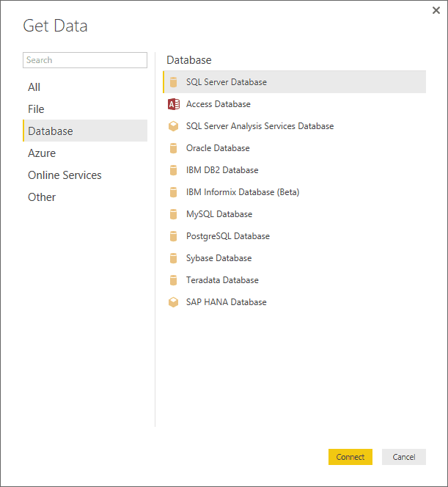The image size is (448, 487).
Task: Pick "SAP HANA Database" text entry
Action: [x=227, y=302]
